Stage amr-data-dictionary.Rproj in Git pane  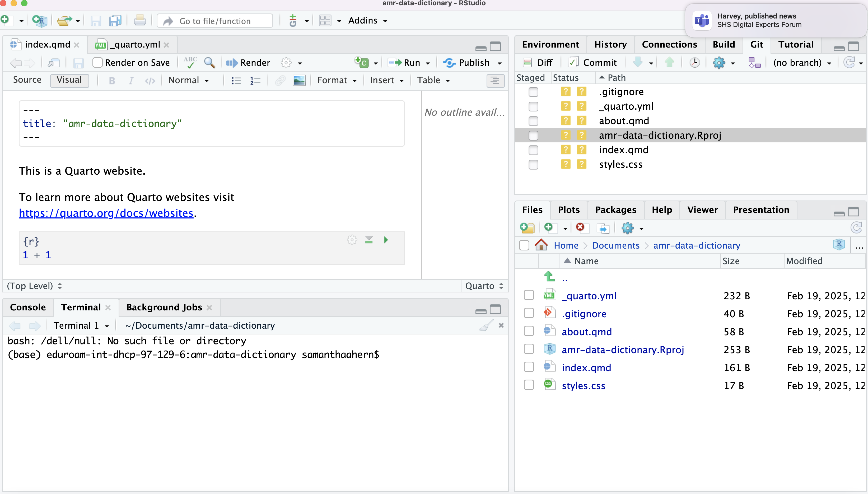coord(533,136)
